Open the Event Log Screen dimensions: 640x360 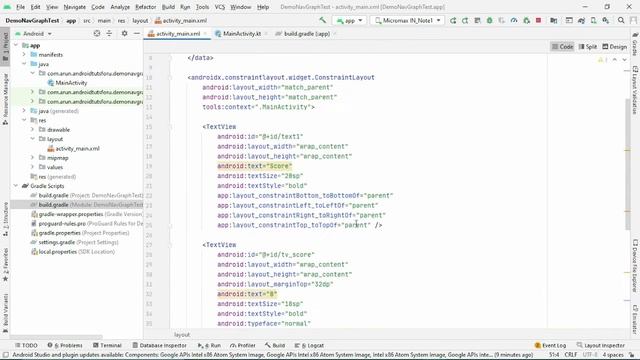pos(550,345)
